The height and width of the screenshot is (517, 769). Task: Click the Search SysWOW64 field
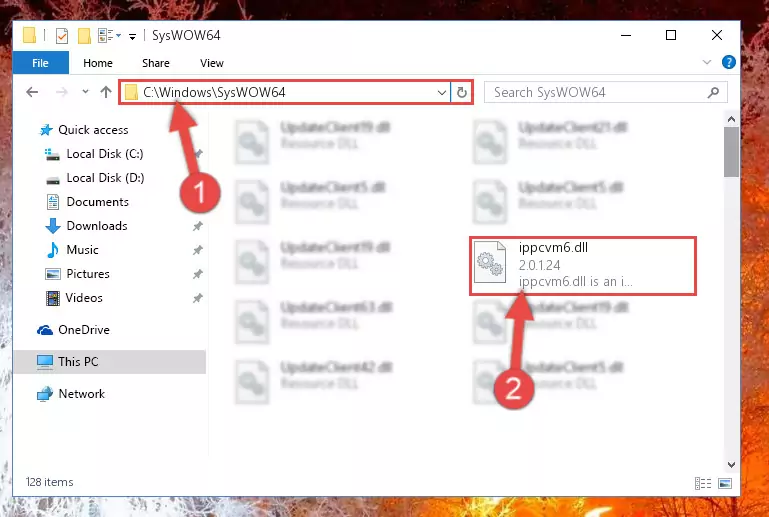[606, 92]
